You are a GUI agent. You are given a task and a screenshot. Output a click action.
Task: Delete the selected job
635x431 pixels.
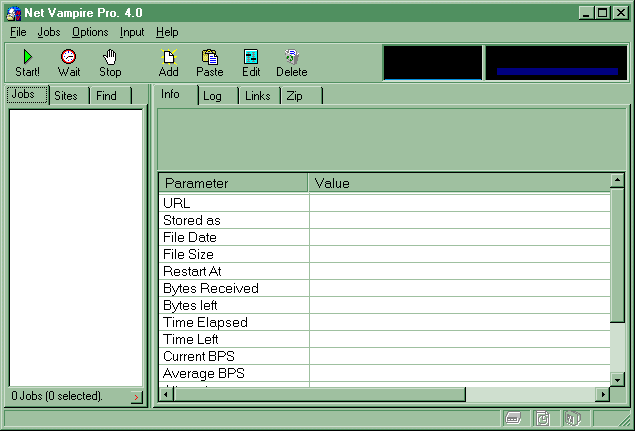(291, 63)
